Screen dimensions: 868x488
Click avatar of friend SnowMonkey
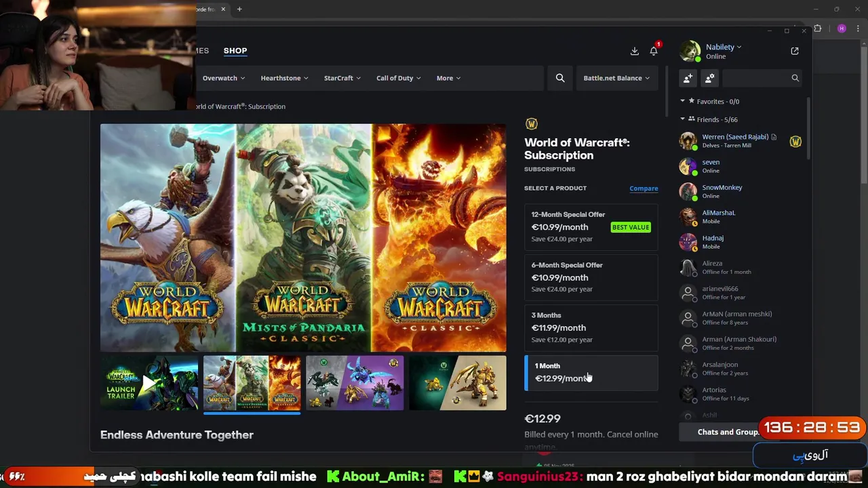point(688,191)
